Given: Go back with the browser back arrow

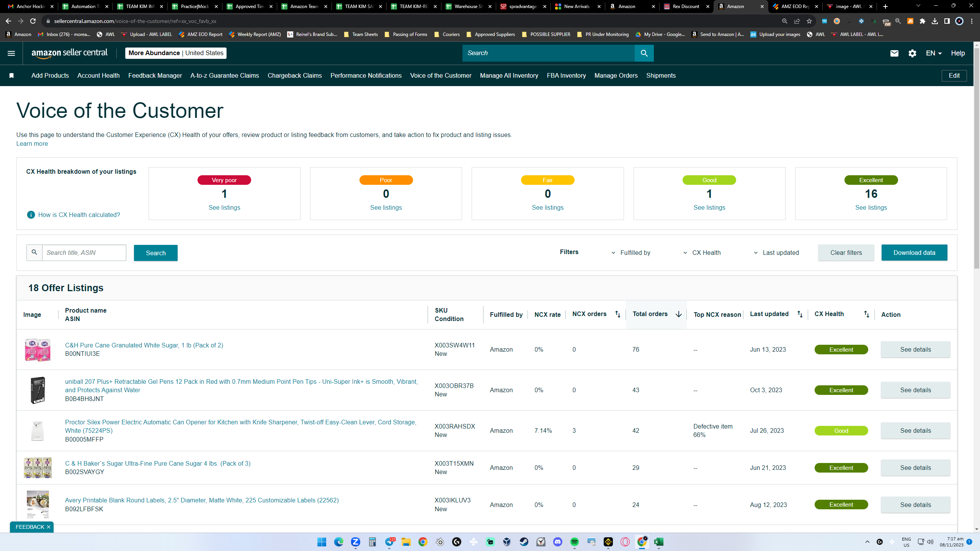Looking at the screenshot, I should point(8,21).
